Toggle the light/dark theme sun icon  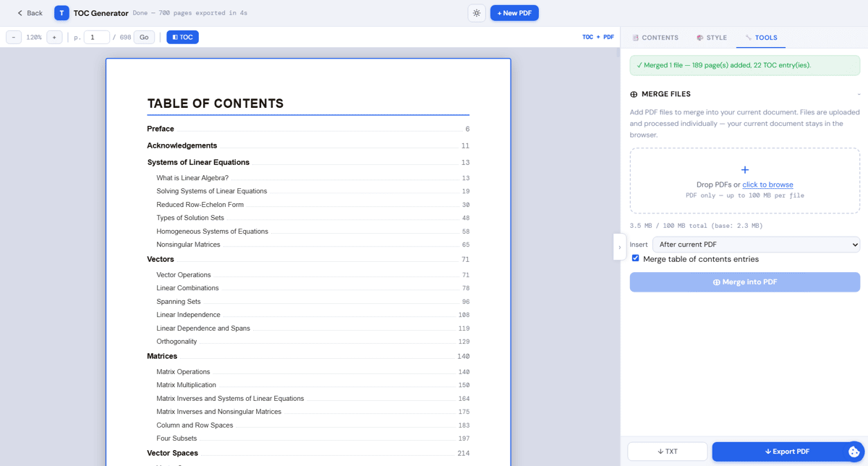coord(477,13)
